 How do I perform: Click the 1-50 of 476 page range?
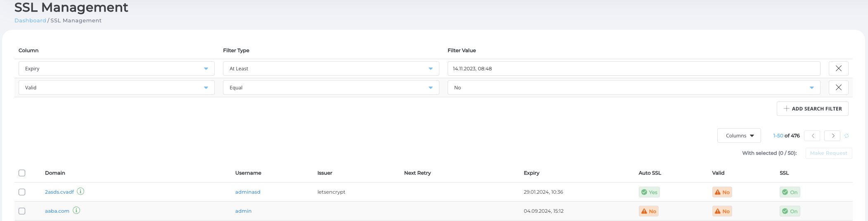[x=786, y=136]
